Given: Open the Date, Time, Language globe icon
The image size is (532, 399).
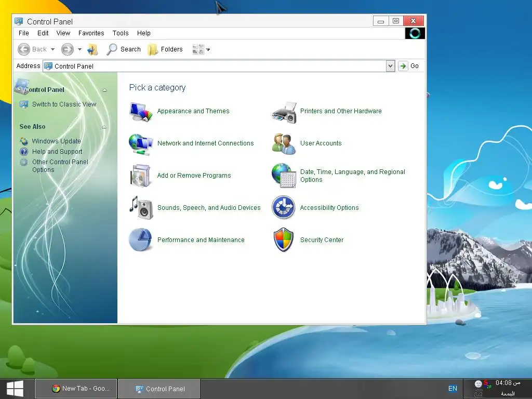Looking at the screenshot, I should point(284,176).
